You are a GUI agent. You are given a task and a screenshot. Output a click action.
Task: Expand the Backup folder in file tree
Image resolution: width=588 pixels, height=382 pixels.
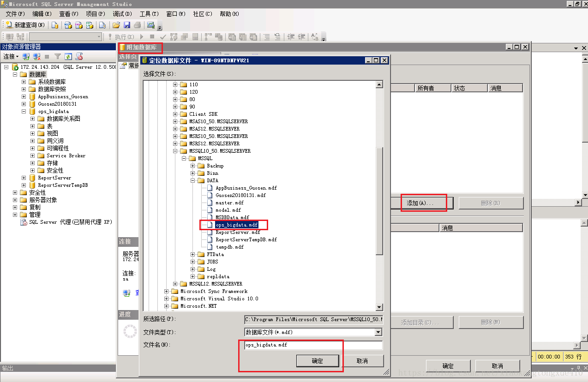coord(193,166)
